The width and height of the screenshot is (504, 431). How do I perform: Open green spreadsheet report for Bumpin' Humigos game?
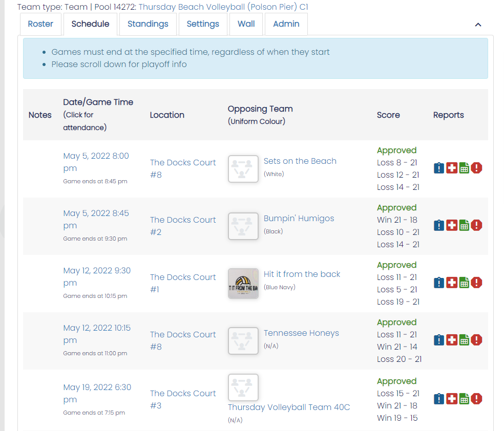464,225
